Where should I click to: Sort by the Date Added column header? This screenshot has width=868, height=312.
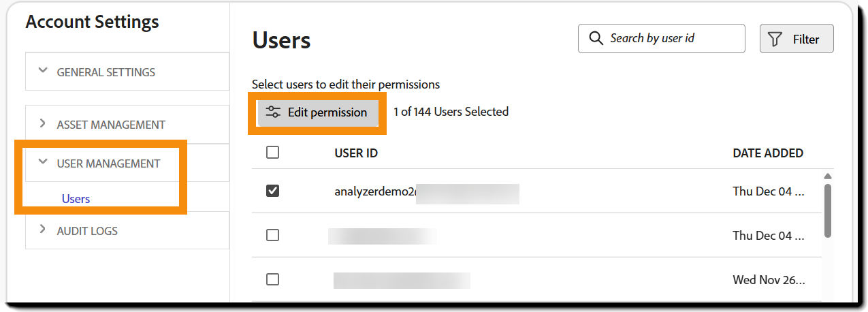pyautogui.click(x=767, y=153)
